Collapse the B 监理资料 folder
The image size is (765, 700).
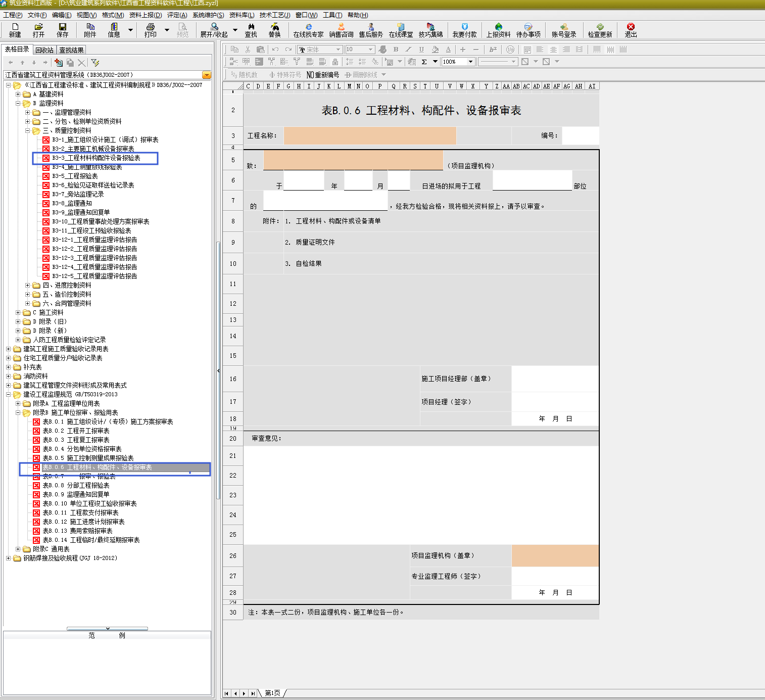tap(18, 103)
